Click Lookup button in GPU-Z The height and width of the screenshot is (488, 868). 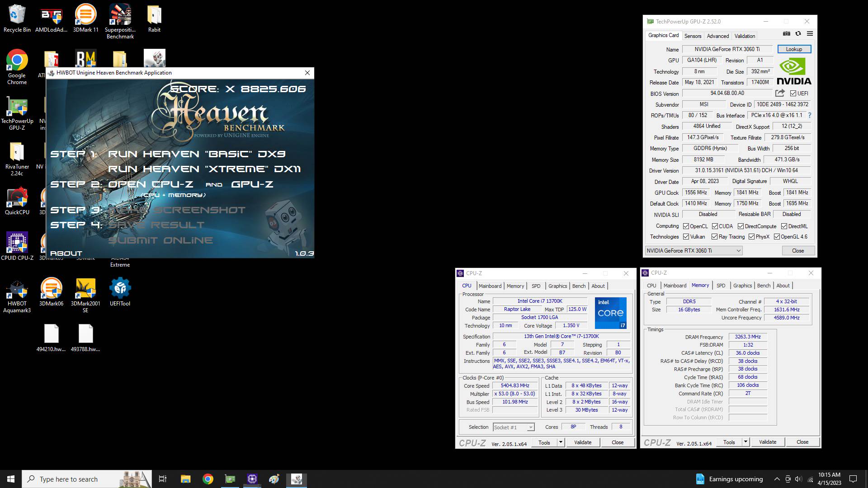pos(794,49)
